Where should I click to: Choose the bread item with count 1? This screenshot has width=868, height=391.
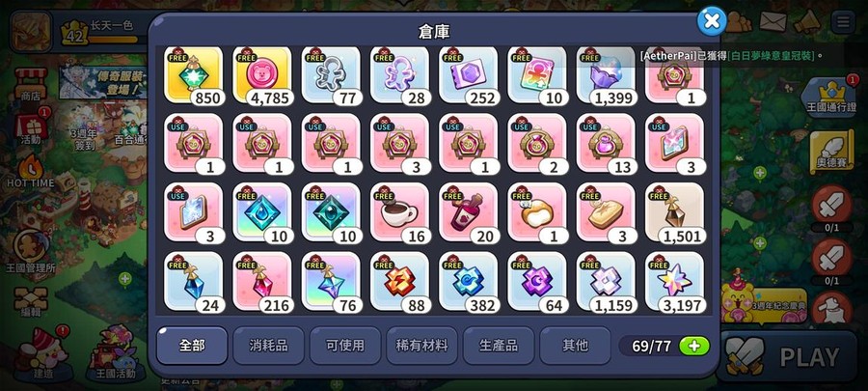point(537,213)
